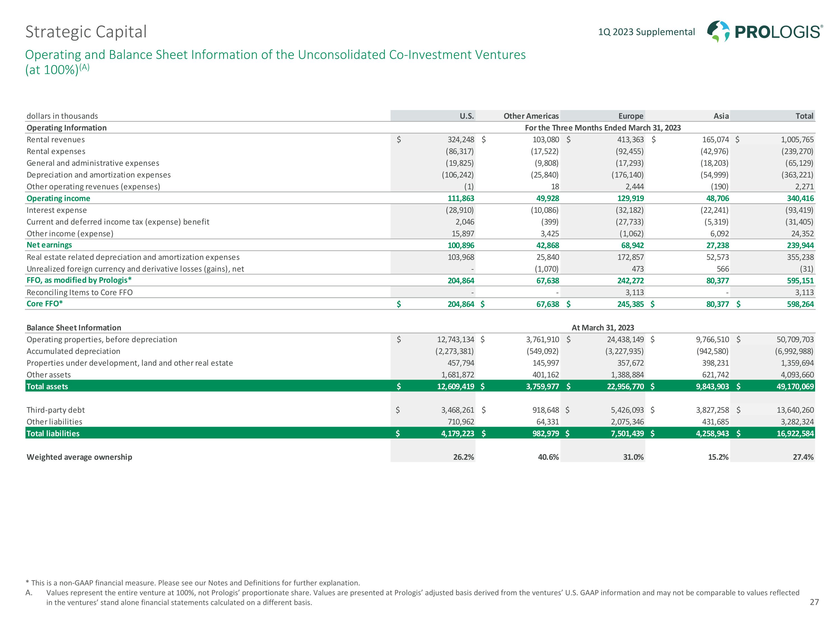Click FFO, as modified by Prologis* label
840x630 pixels.
coord(79,280)
